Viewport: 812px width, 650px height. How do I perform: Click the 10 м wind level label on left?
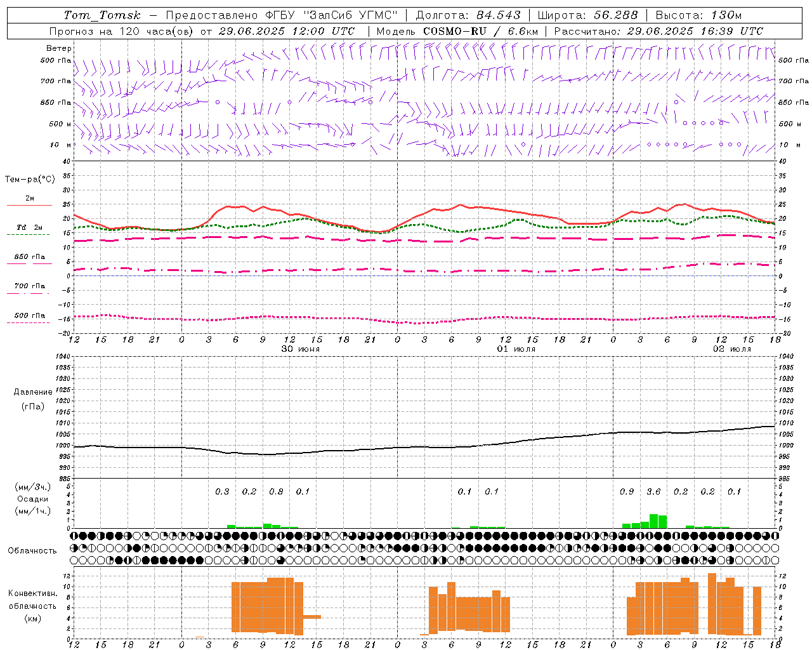coord(60,145)
